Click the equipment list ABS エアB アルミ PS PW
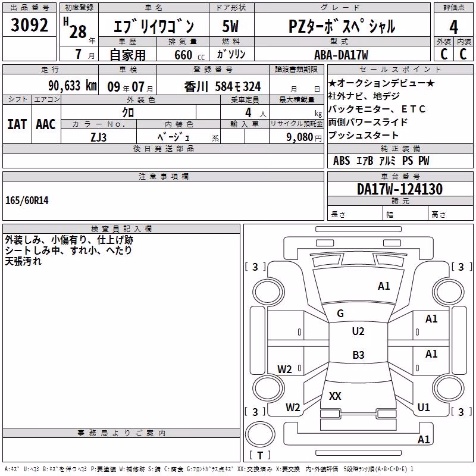476x476 pixels. point(381,161)
